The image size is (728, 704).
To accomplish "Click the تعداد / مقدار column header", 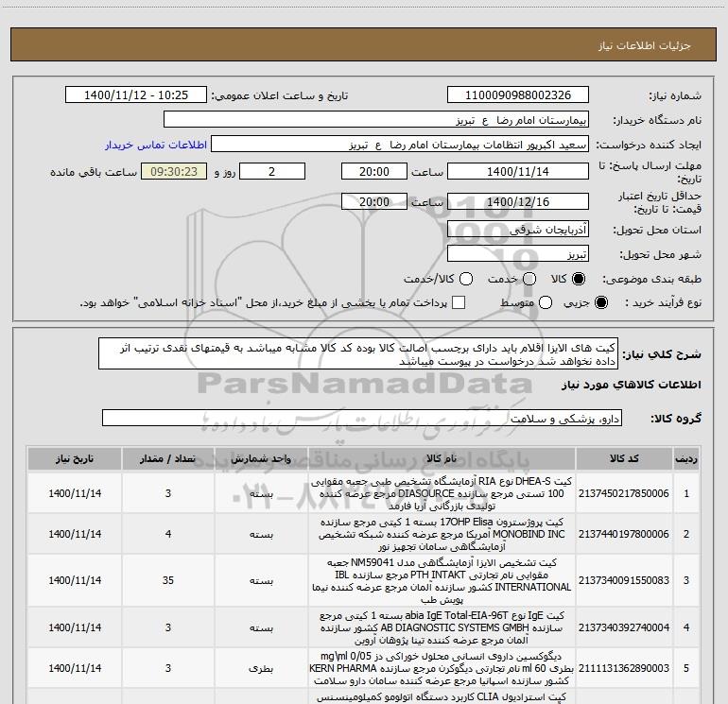I will point(168,459).
